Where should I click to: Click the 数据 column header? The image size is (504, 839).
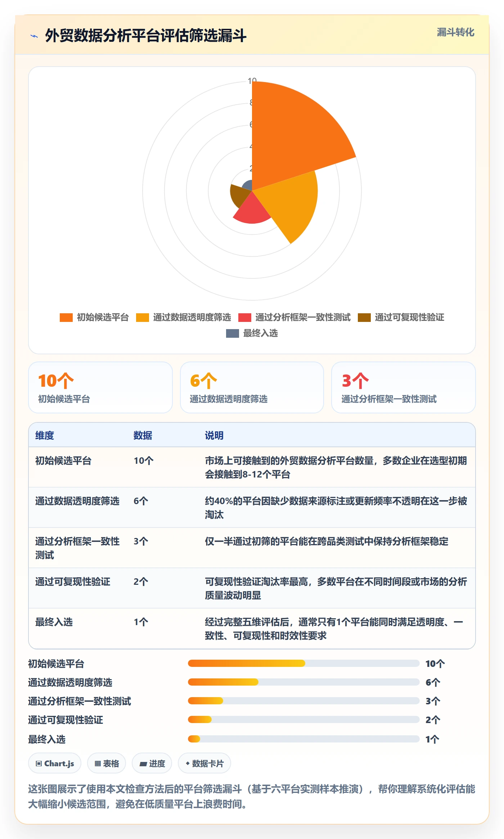tap(143, 435)
